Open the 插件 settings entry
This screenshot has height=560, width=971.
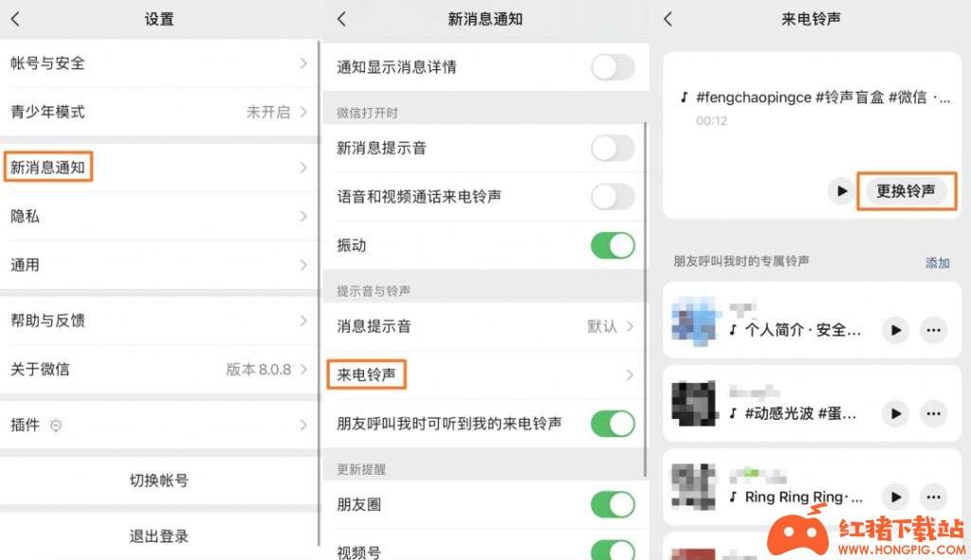(x=159, y=425)
